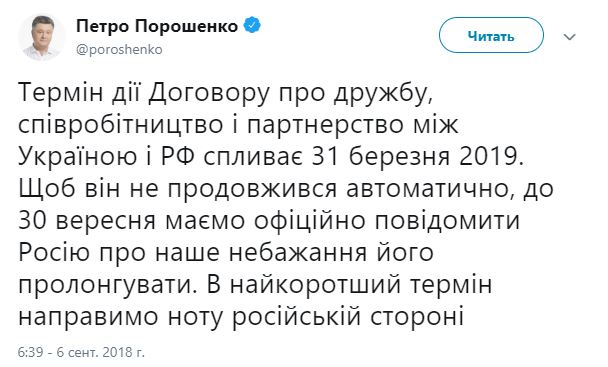This screenshot has height=367, width=608.
Task: Click the word пролонгувати in the tweet
Action: [x=105, y=286]
